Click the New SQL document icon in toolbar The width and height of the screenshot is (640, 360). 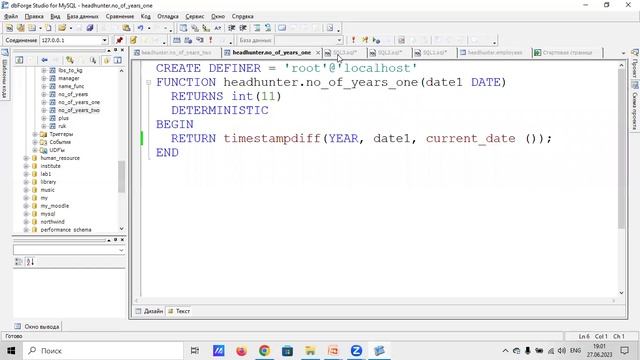[9, 28]
